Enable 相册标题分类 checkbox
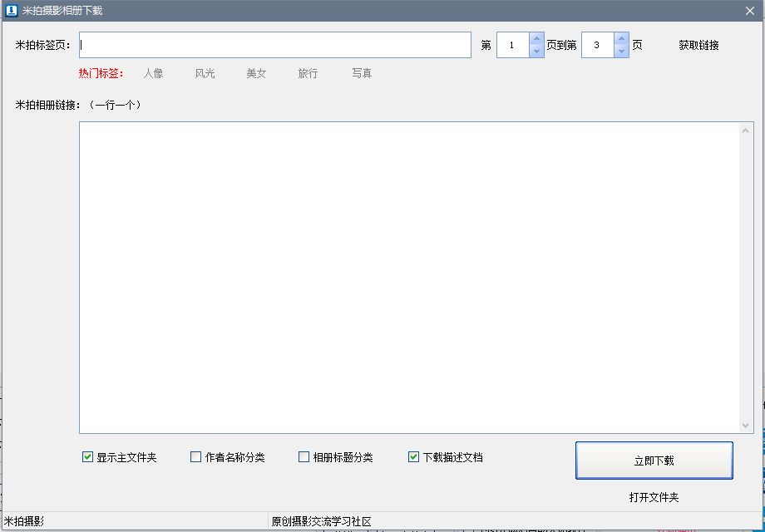765x532 pixels. click(x=304, y=457)
